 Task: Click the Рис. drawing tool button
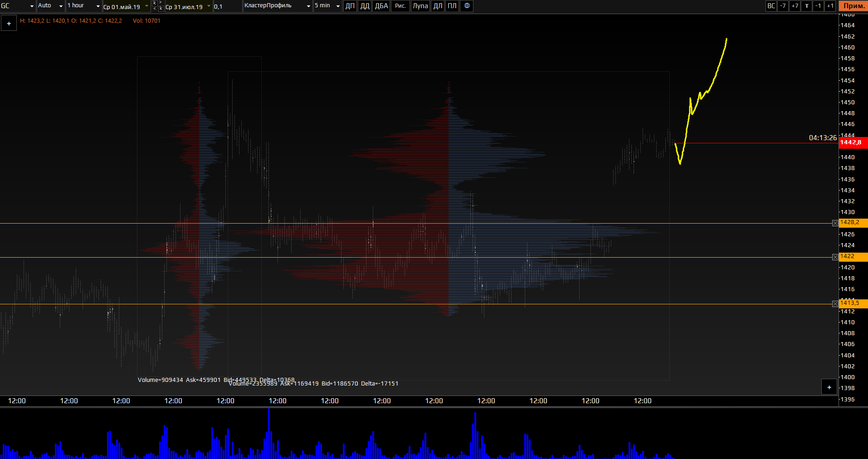tap(400, 6)
